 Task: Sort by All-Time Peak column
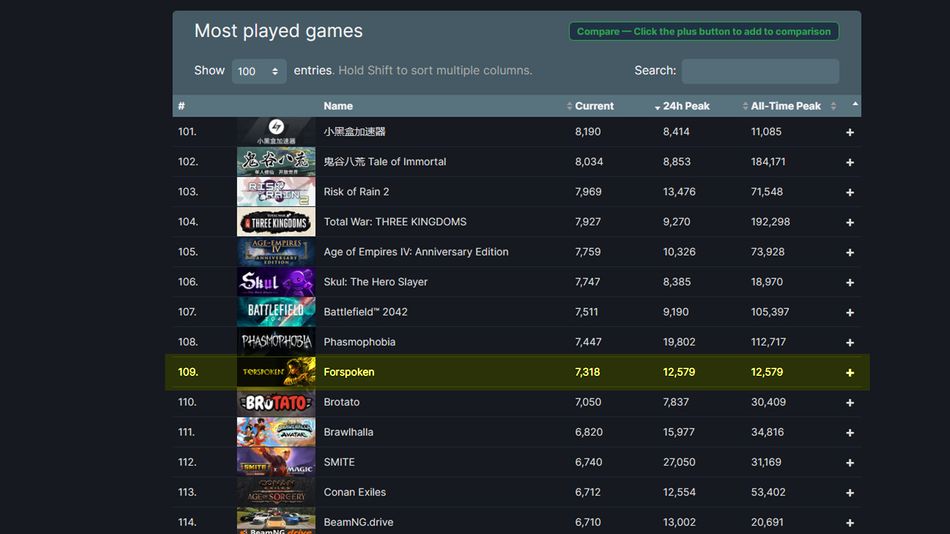tap(786, 106)
